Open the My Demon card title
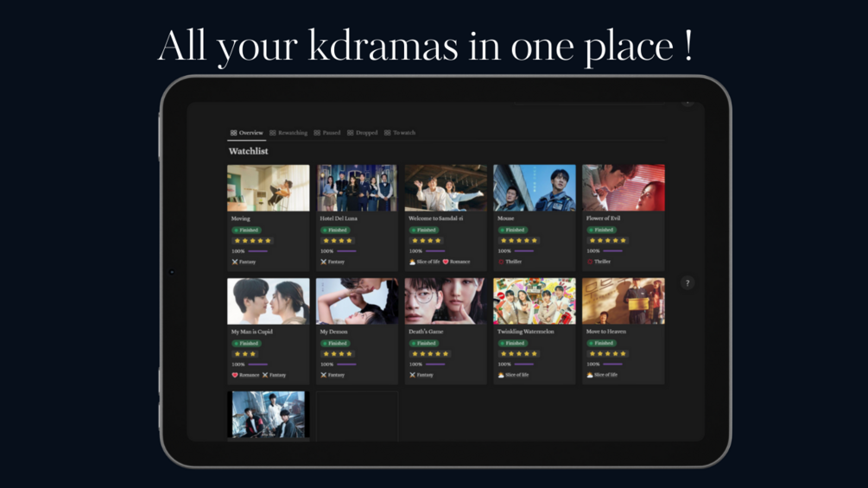 (x=333, y=332)
